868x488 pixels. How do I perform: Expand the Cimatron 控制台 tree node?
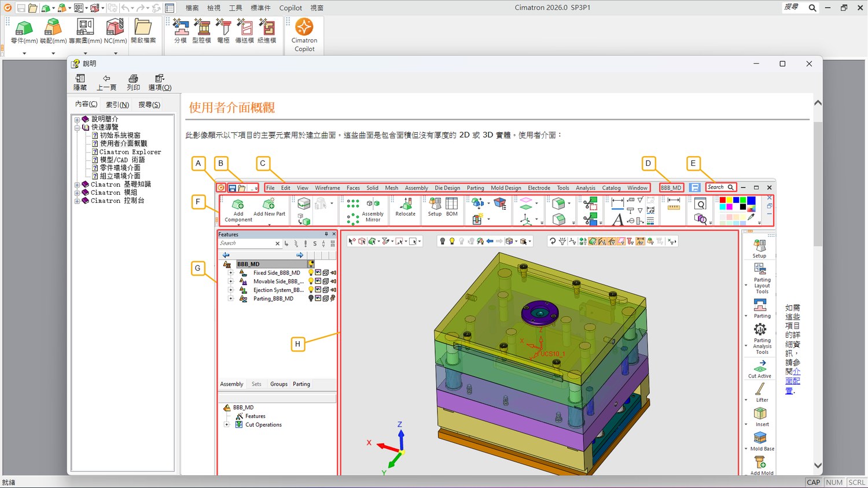pyautogui.click(x=77, y=201)
